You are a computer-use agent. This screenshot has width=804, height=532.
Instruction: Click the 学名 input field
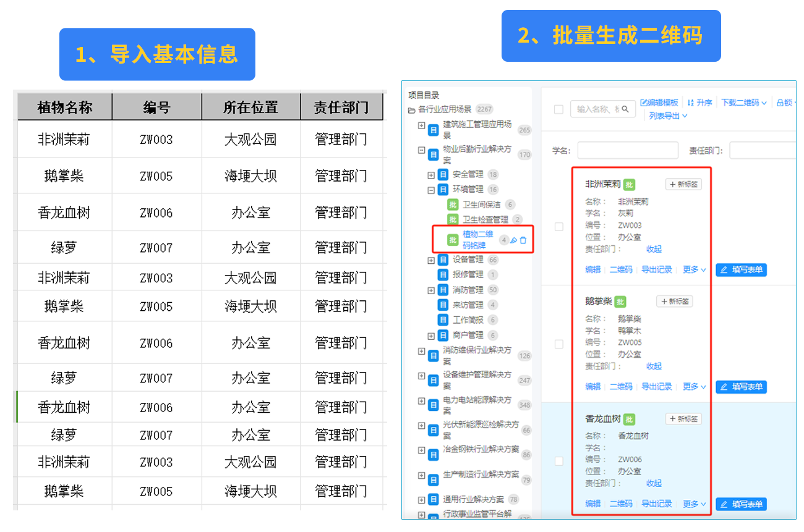pos(628,150)
